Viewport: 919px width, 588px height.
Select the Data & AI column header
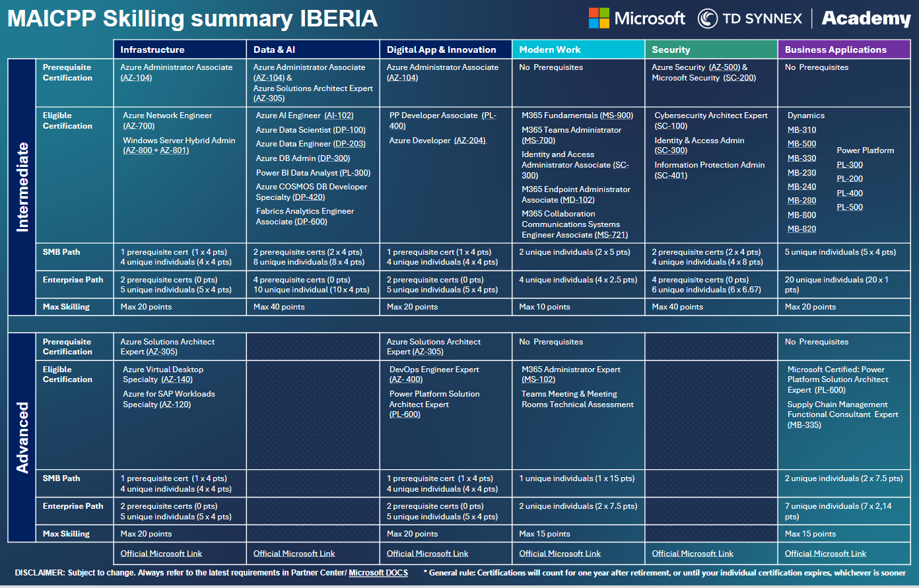pos(313,49)
